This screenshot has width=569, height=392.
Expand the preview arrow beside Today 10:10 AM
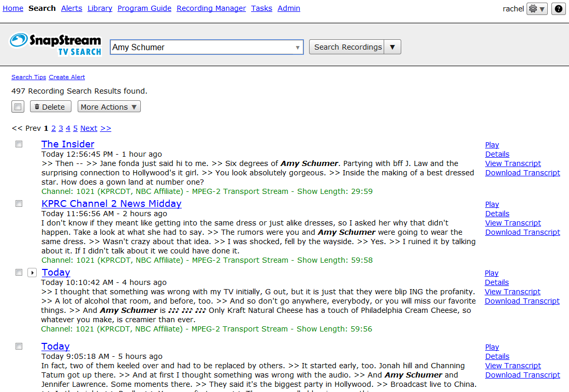[x=32, y=273]
